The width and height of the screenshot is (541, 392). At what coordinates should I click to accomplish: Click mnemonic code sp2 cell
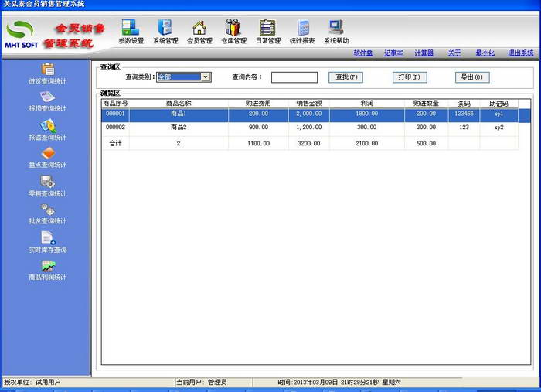[x=499, y=128]
